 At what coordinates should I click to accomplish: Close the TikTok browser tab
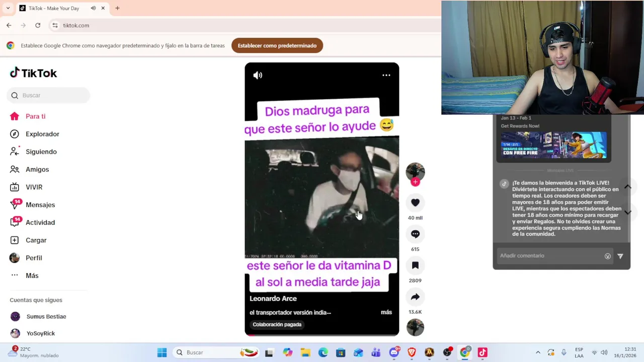click(x=103, y=8)
